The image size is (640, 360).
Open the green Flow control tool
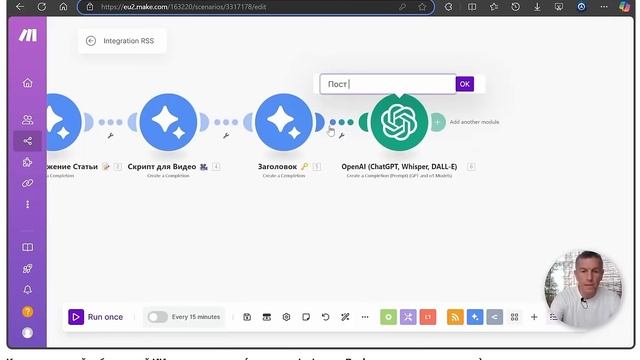pyautogui.click(x=388, y=317)
